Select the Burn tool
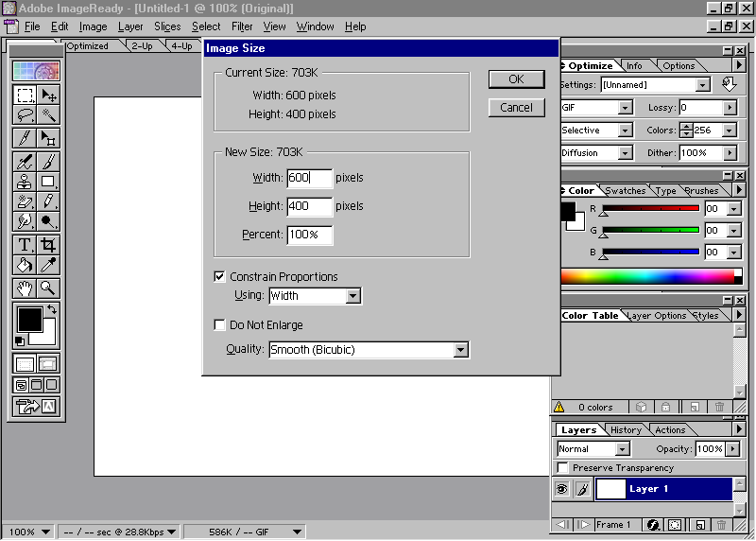The width and height of the screenshot is (756, 541). [48, 221]
